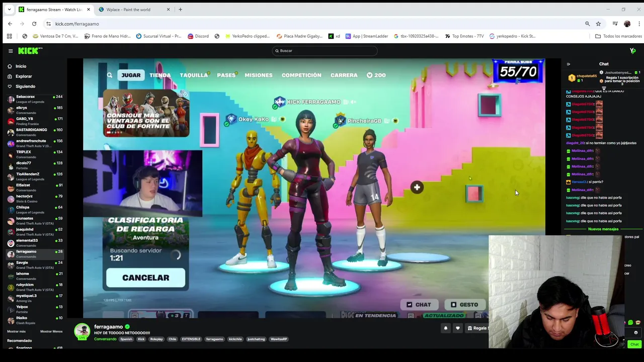
Task: Select the TAQUILLA tab in Fortnite
Action: click(x=194, y=75)
